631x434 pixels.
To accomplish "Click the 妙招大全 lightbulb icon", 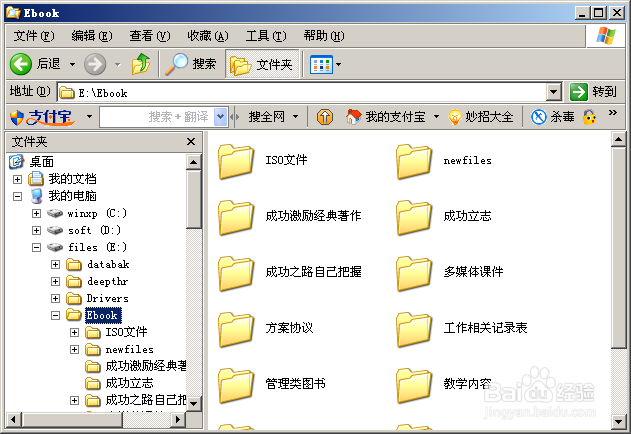I will coord(455,117).
